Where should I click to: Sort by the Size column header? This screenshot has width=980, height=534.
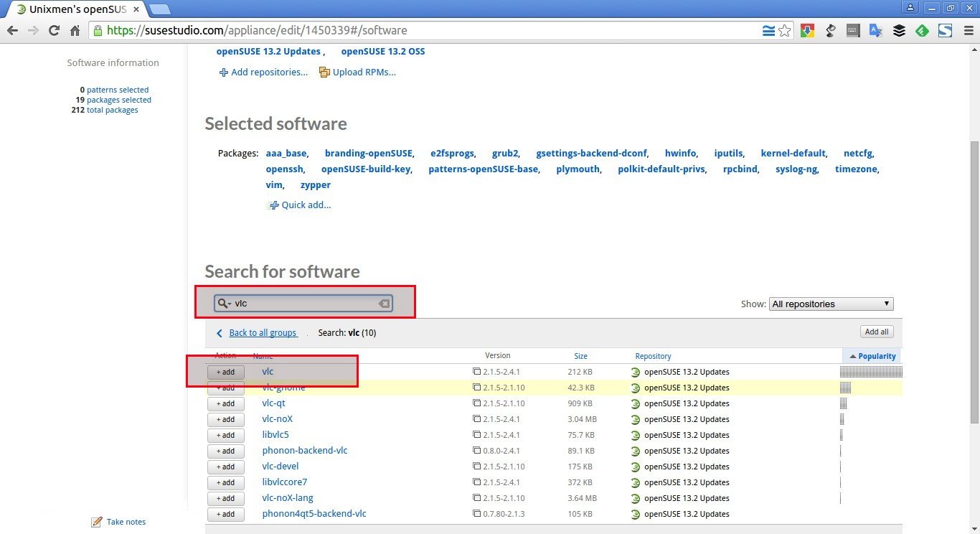(580, 356)
